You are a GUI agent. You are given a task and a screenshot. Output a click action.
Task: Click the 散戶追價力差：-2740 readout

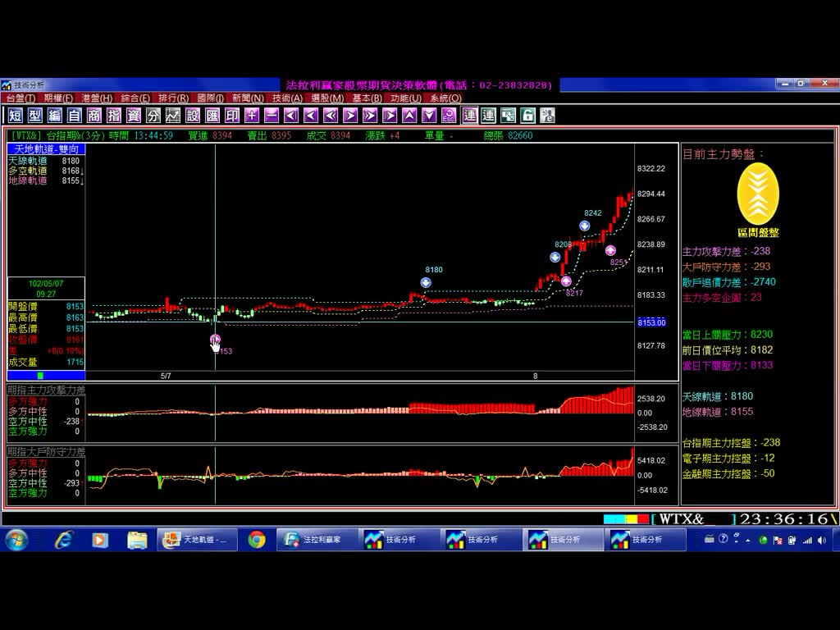(x=728, y=282)
